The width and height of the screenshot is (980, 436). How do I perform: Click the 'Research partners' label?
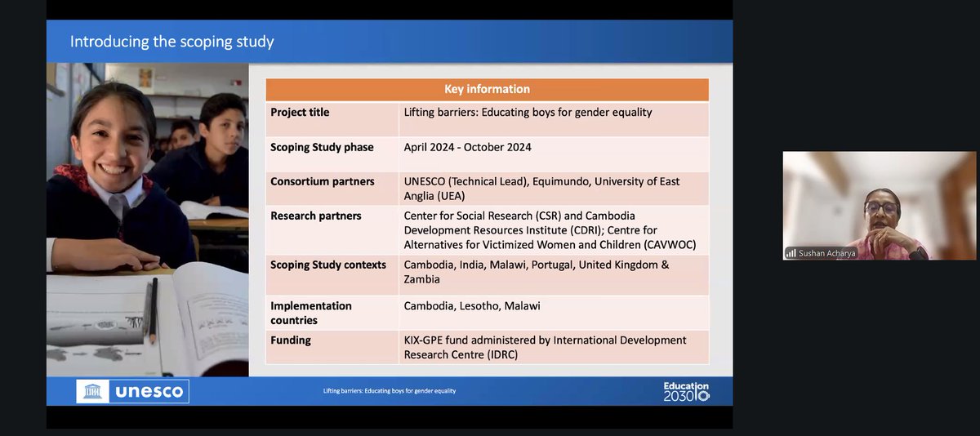(x=315, y=216)
